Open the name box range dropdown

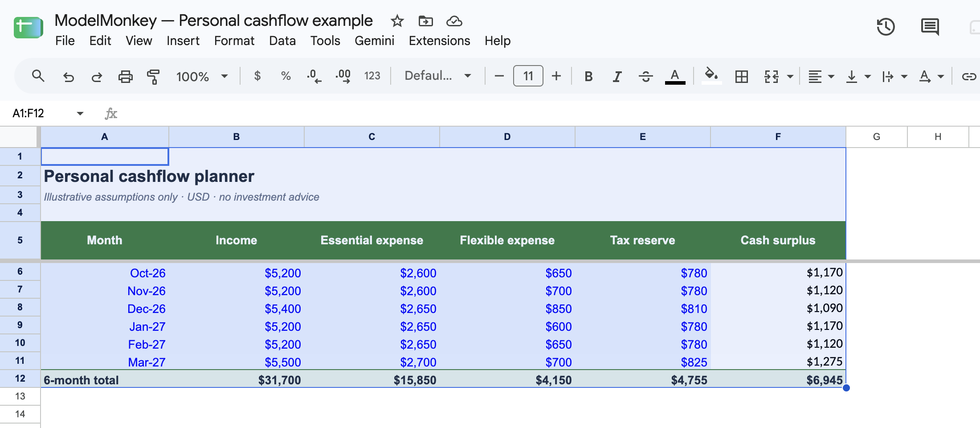80,113
